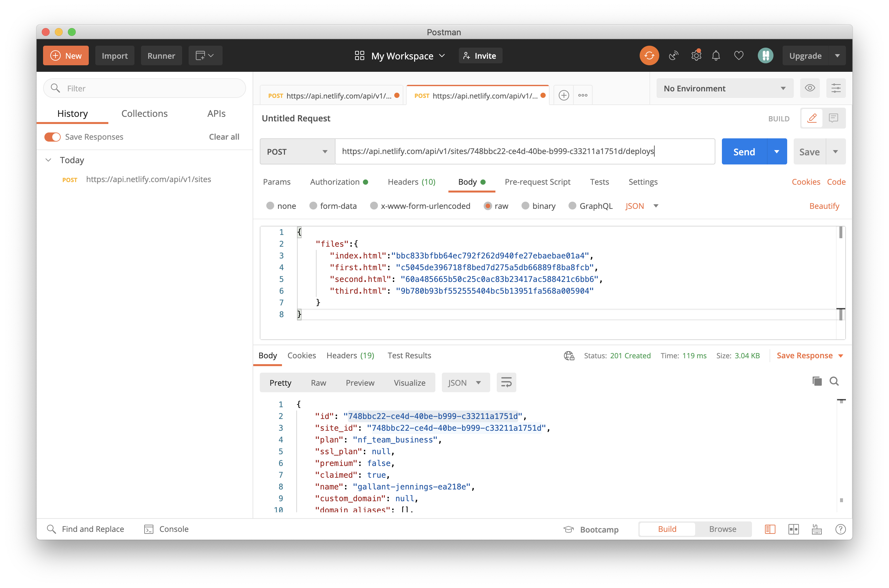This screenshot has height=588, width=889.
Task: Open the JSON body format dropdown
Action: (642, 206)
